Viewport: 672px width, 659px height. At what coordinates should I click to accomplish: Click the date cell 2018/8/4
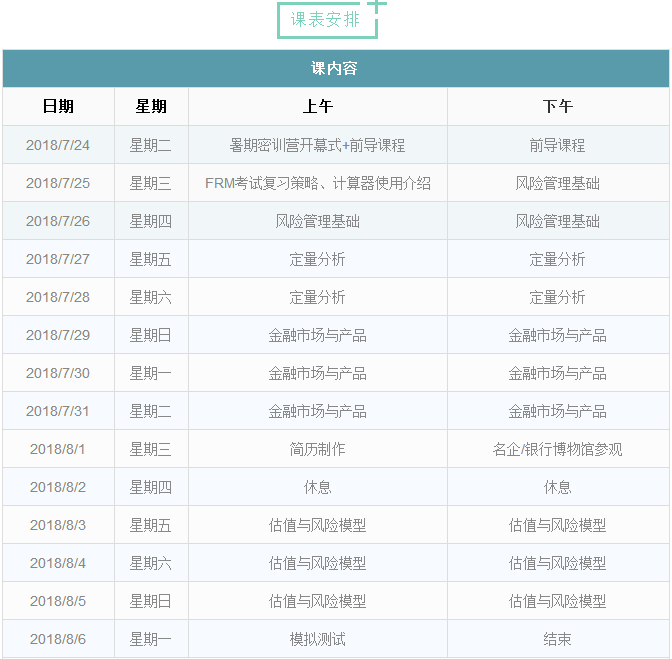pyautogui.click(x=58, y=563)
